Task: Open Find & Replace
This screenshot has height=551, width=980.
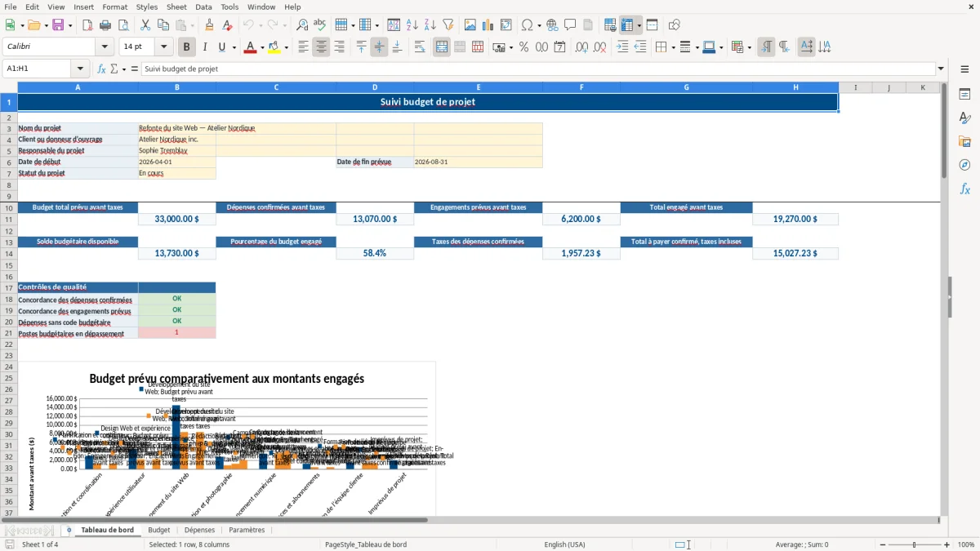Action: 302,25
